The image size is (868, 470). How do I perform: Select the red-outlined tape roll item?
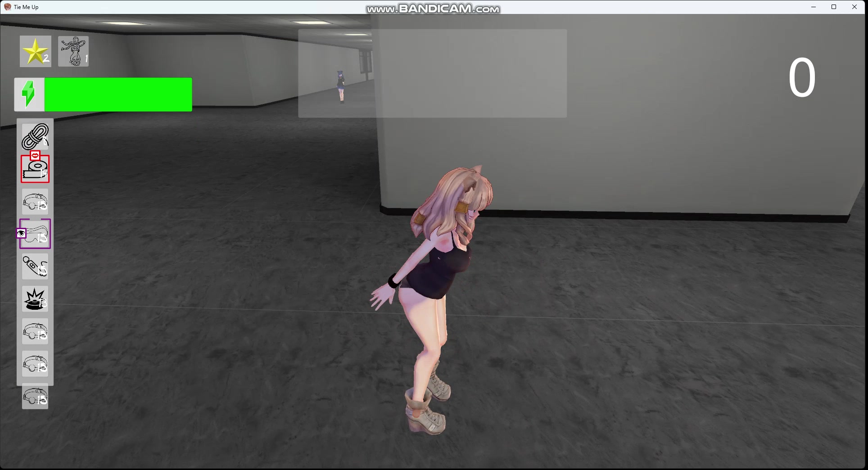(35, 169)
